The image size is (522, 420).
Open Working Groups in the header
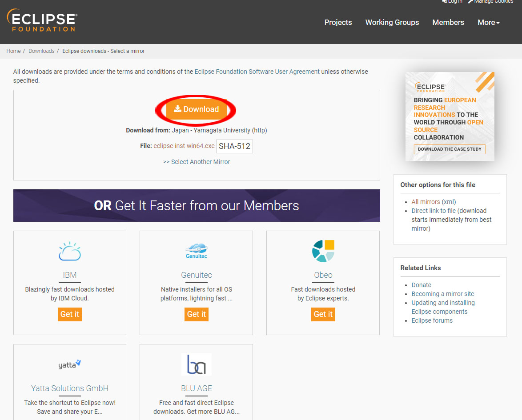pyautogui.click(x=392, y=22)
